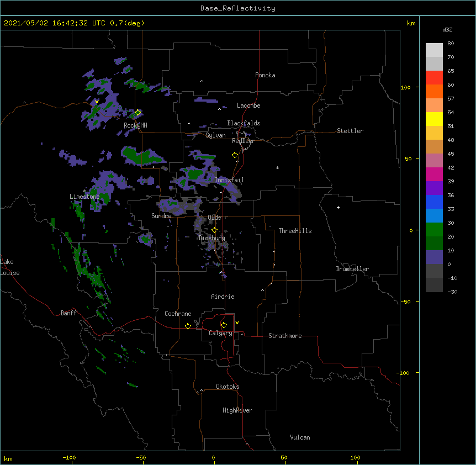The width and height of the screenshot is (476, 465).
Task: Click the -30 value in dBZ legend
Action: click(x=452, y=292)
